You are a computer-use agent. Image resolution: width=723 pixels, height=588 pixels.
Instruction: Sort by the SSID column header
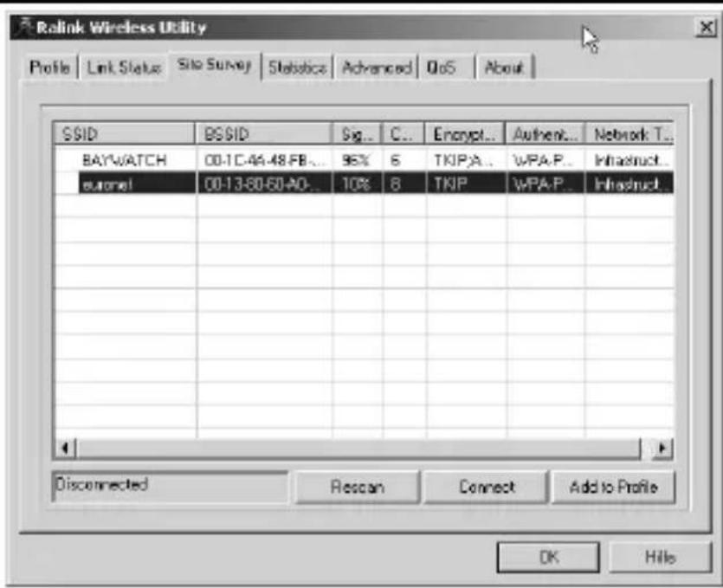(124, 134)
